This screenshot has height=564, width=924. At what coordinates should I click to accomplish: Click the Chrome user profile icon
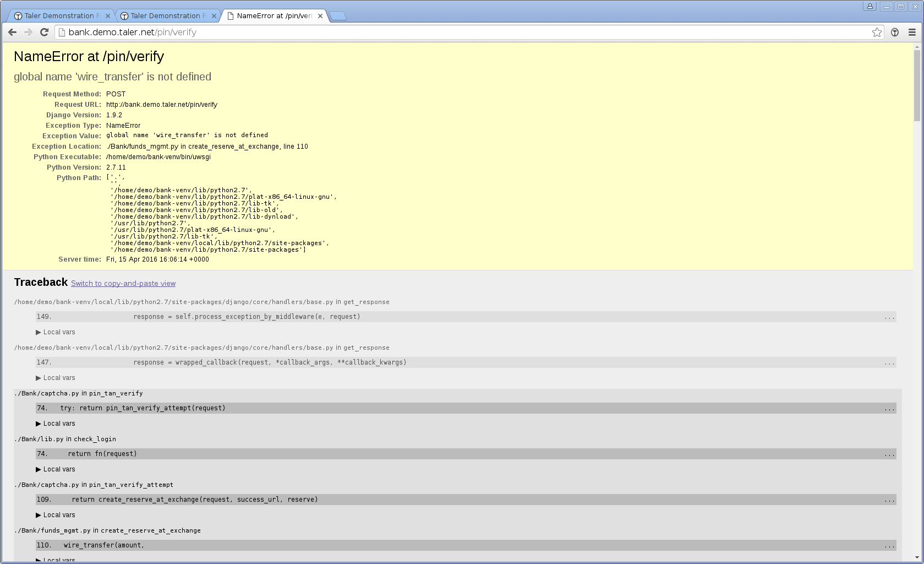(870, 7)
